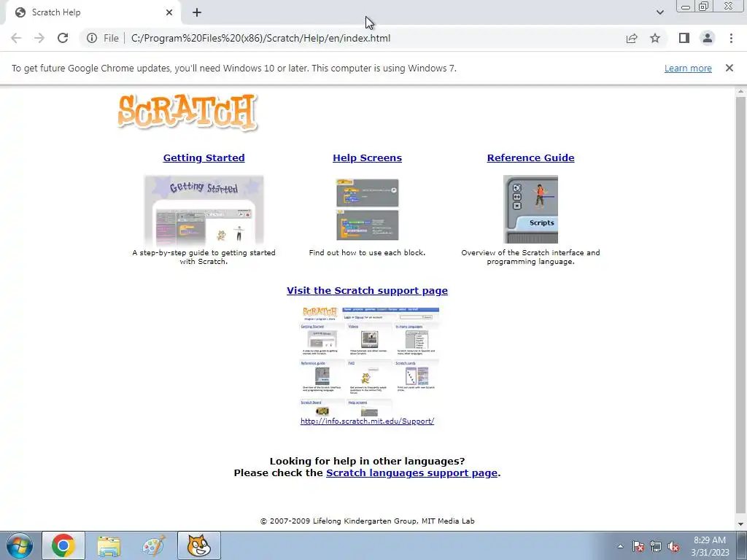This screenshot has height=560, width=747.
Task: Share this page icon in address bar
Action: (632, 38)
